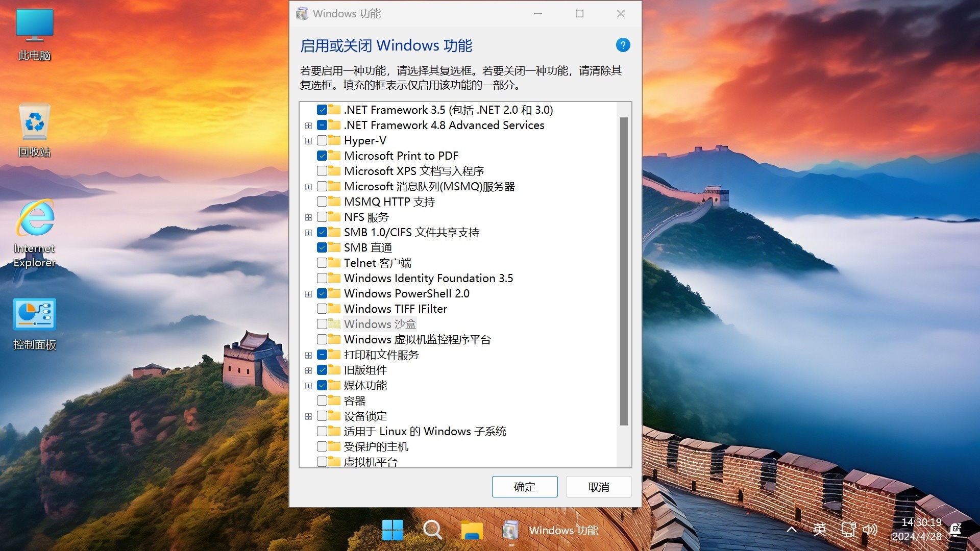Click the Start button on the taskbar
980x551 pixels.
coord(392,530)
